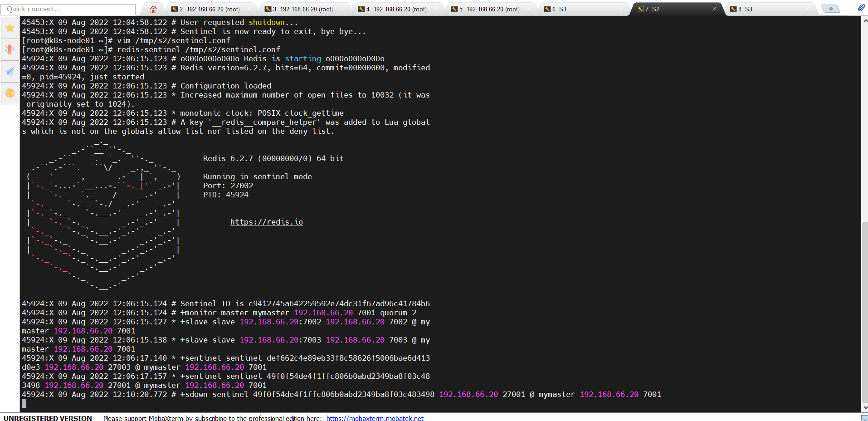Click '192.168.66.20:7003' in the +slave line

click(280, 340)
